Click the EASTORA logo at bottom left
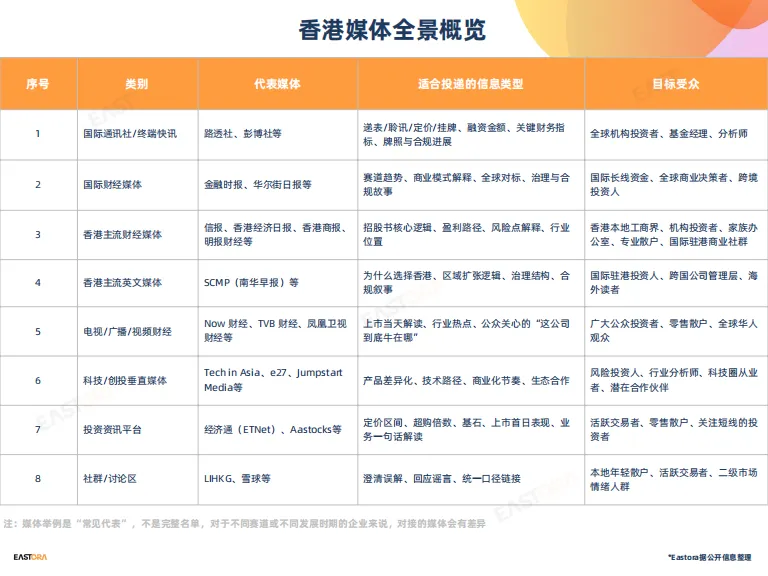The height and width of the screenshot is (576, 768). coord(32,557)
